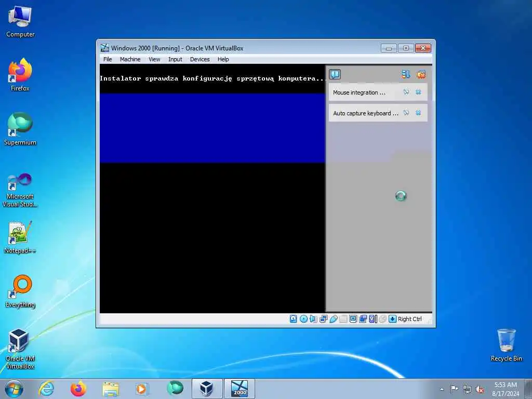Open the View menu
Image resolution: width=532 pixels, height=399 pixels.
[x=154, y=59]
